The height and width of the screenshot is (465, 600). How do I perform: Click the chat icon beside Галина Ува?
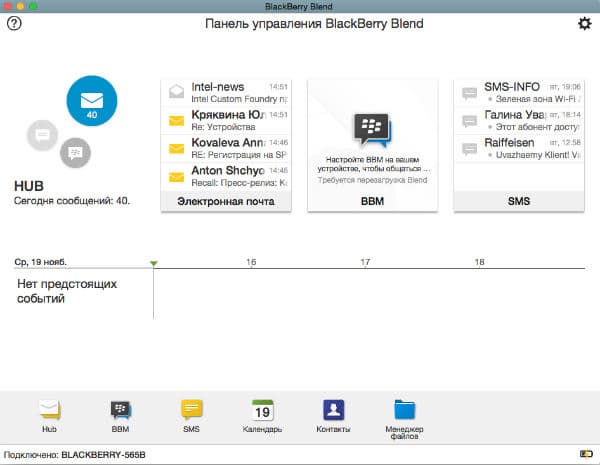point(470,121)
